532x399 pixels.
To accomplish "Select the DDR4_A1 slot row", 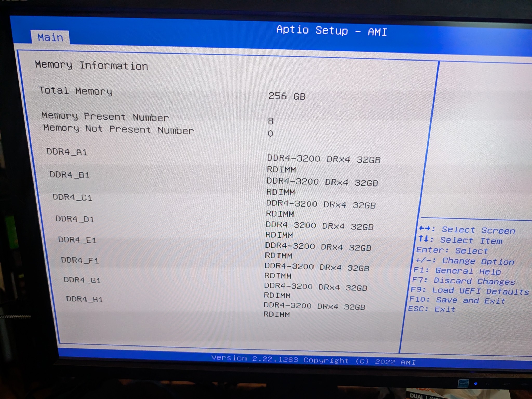I will [67, 152].
